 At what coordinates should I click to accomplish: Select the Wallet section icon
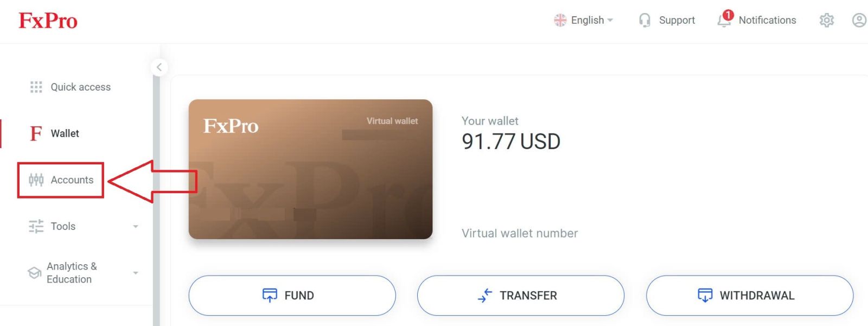[x=35, y=133]
